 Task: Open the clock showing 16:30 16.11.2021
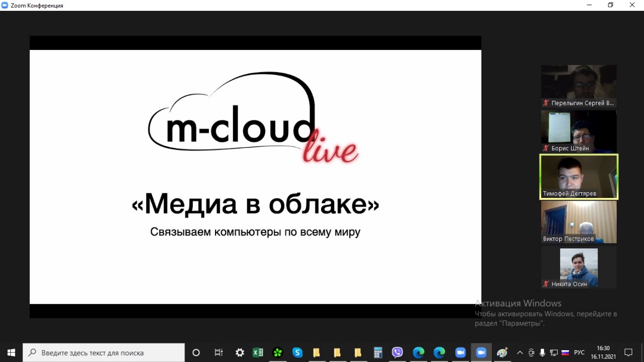(x=603, y=353)
